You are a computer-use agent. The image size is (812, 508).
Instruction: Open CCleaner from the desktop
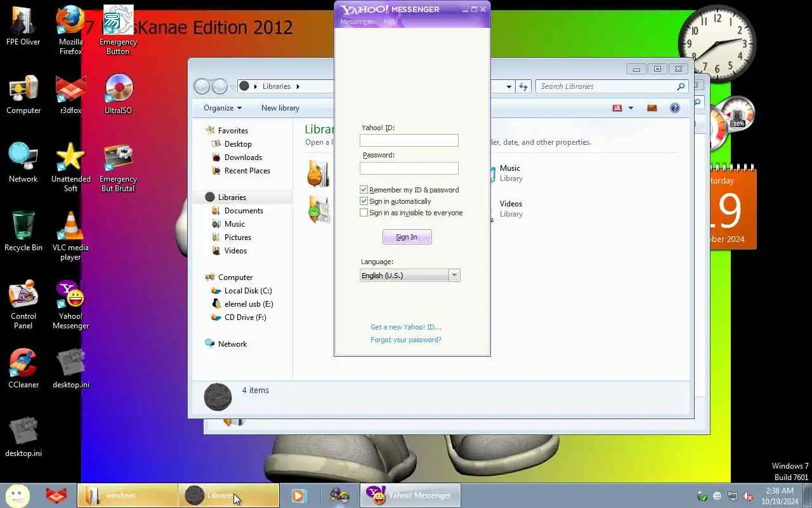[x=23, y=370]
